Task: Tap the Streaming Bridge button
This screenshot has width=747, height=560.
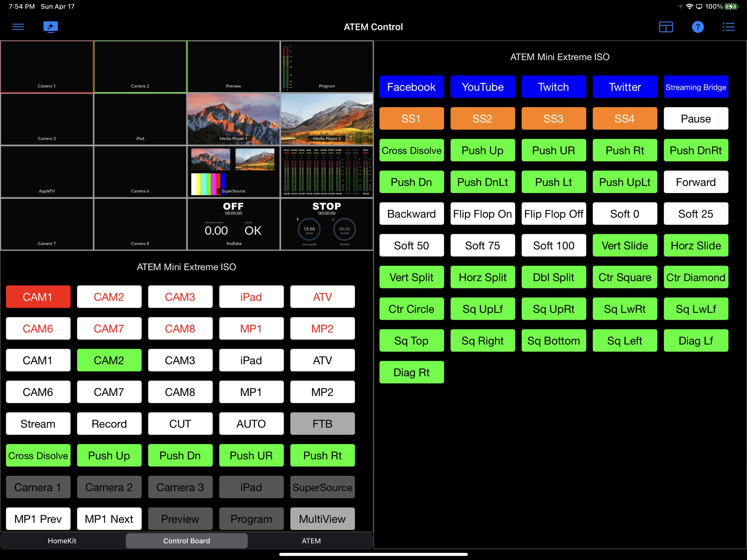Action: [x=696, y=87]
